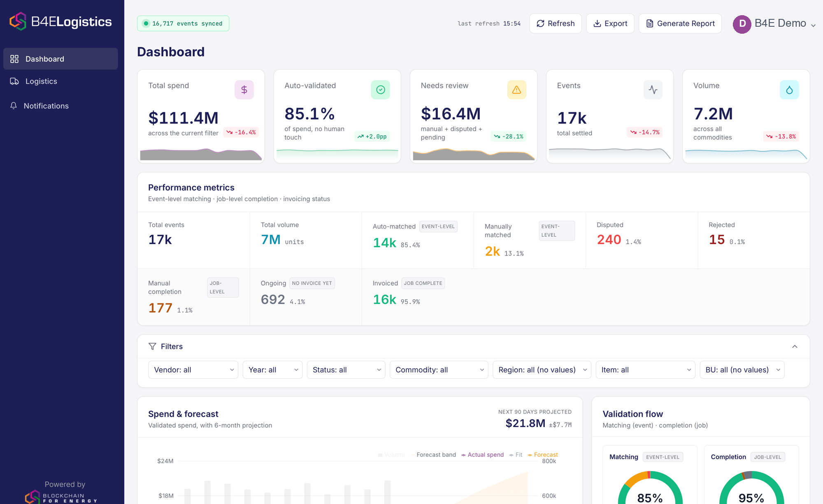The image size is (823, 504).
Task: Click the +2.0pp trend badge
Action: [x=372, y=136]
